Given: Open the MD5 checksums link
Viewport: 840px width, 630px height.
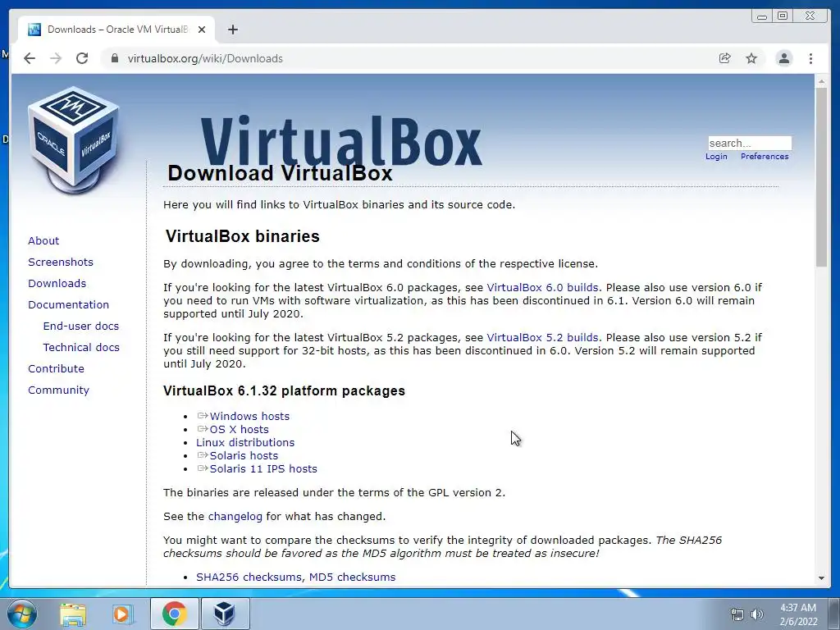Looking at the screenshot, I should (x=352, y=577).
